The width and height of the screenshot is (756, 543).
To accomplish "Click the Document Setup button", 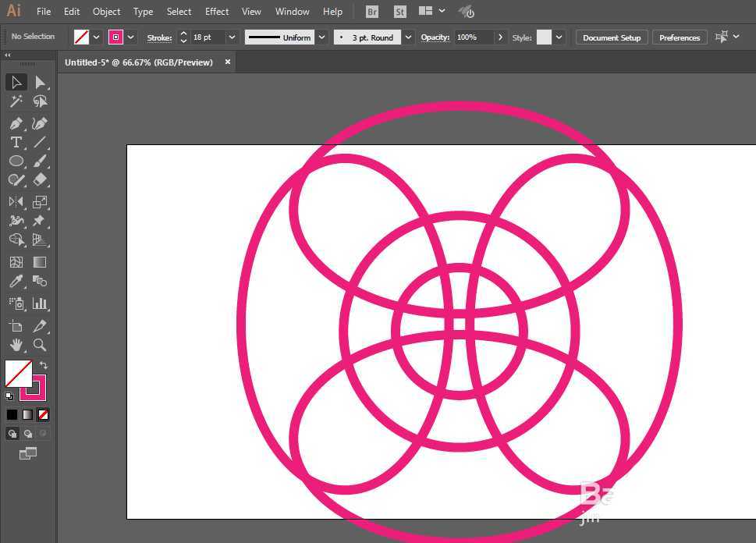I will [611, 37].
